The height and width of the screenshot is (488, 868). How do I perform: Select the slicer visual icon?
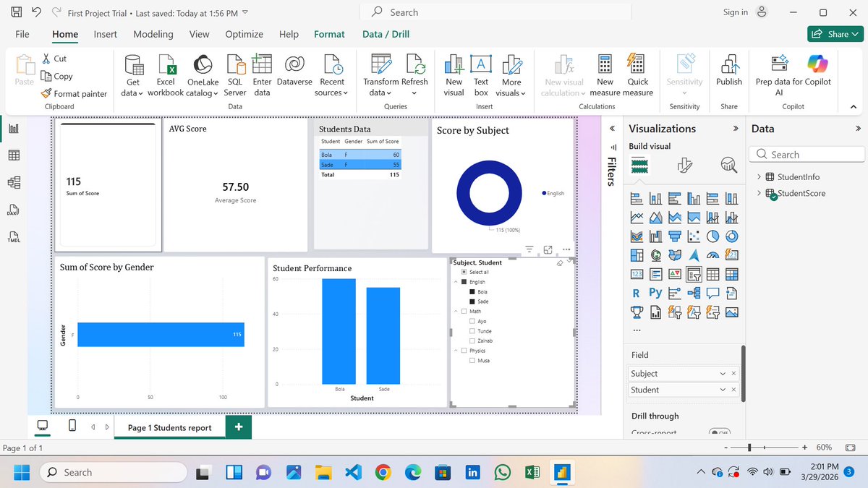(694, 274)
